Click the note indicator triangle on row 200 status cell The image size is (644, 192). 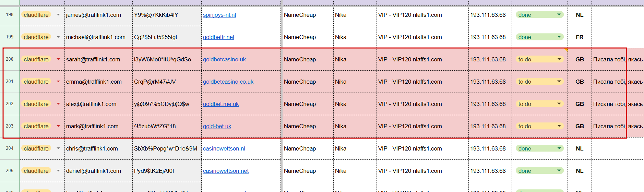click(x=566, y=50)
